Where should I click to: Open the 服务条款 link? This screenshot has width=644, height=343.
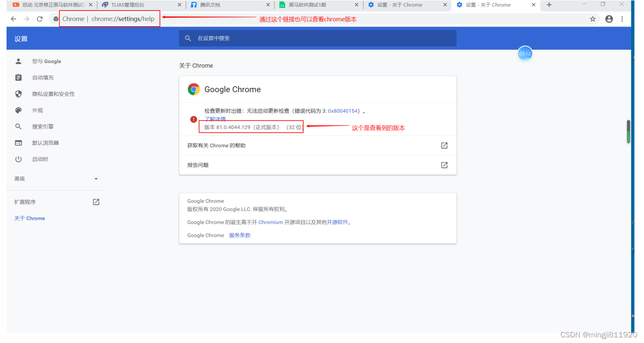[x=240, y=235]
